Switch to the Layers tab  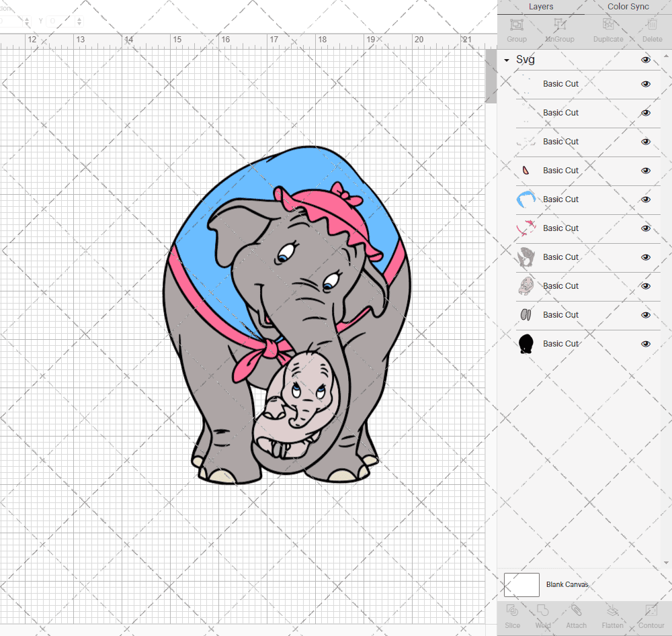click(541, 7)
